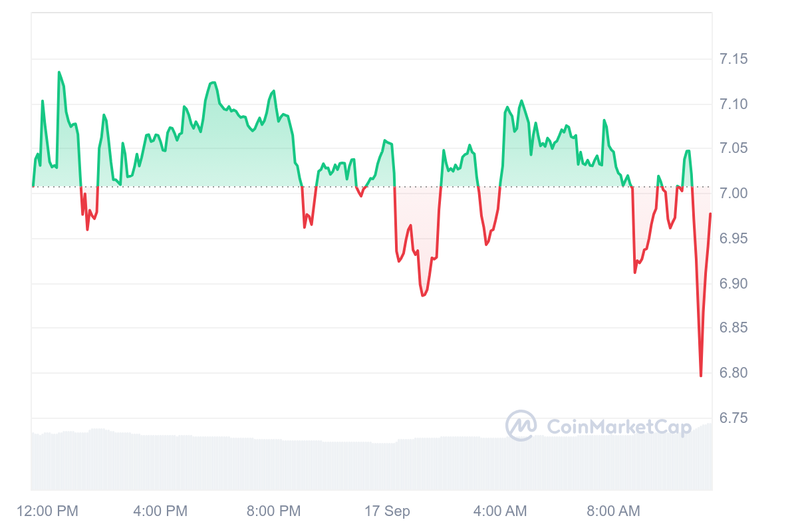Click the highest green peak near 7.13
The image size is (798, 532).
59,72
